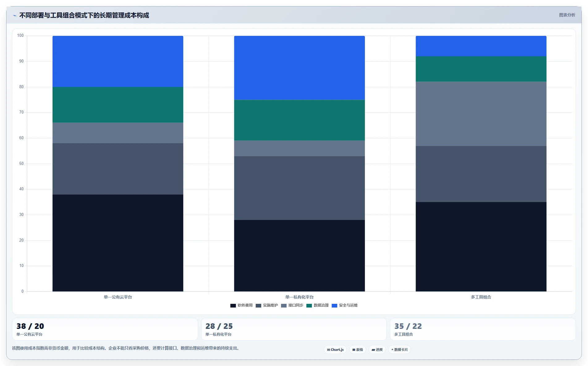This screenshot has width=588, height=366.
Task: Select the 表格 tag at the bottom
Action: pyautogui.click(x=357, y=350)
